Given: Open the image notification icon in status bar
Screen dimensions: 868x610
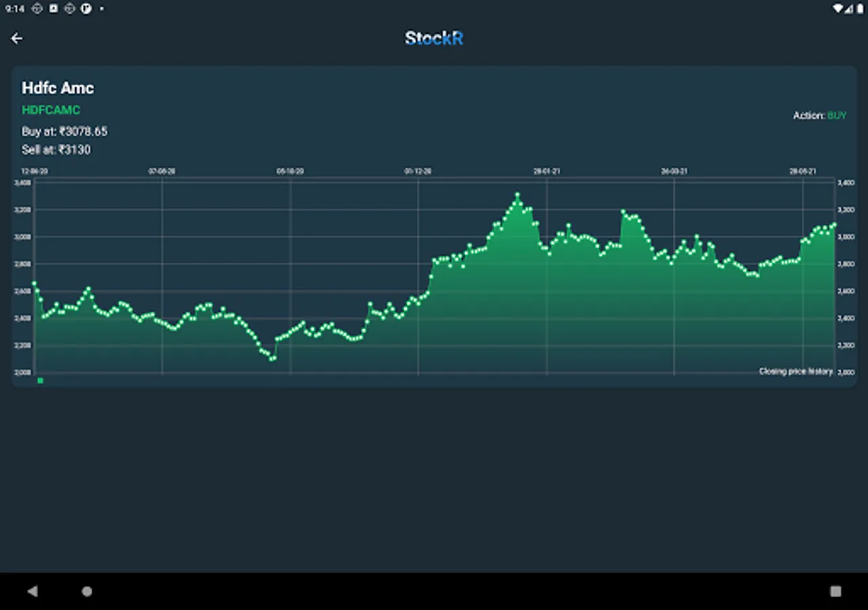Looking at the screenshot, I should 54,9.
